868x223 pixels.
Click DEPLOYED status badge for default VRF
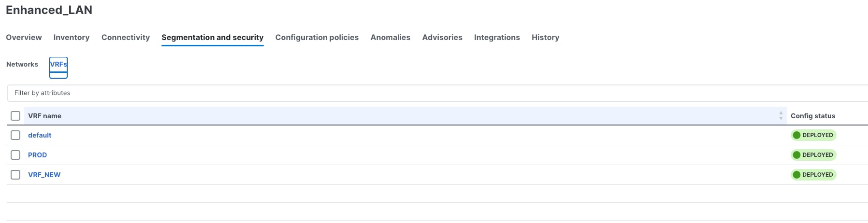(x=813, y=135)
